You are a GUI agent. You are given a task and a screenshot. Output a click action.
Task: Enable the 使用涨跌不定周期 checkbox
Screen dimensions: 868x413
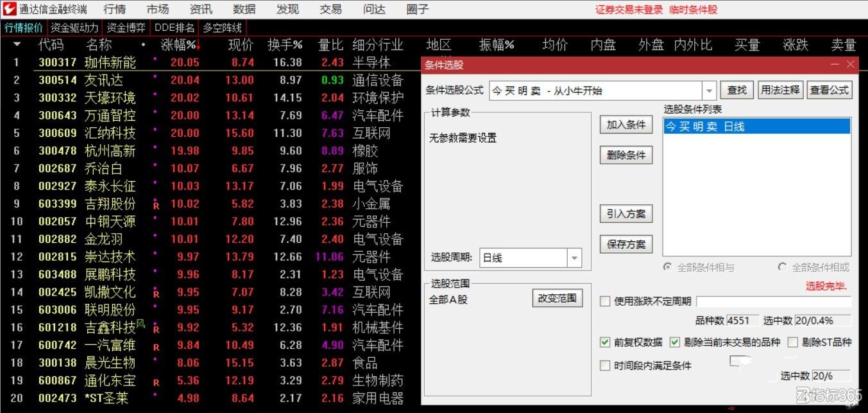click(x=605, y=301)
